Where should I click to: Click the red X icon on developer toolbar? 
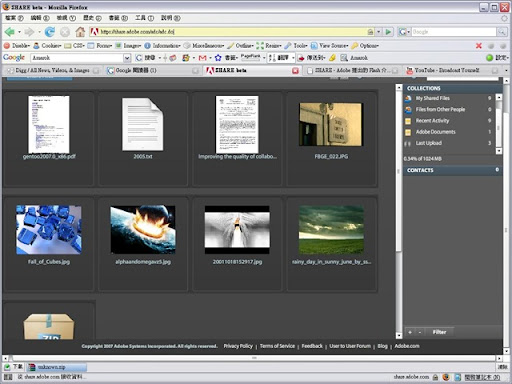tap(479, 46)
